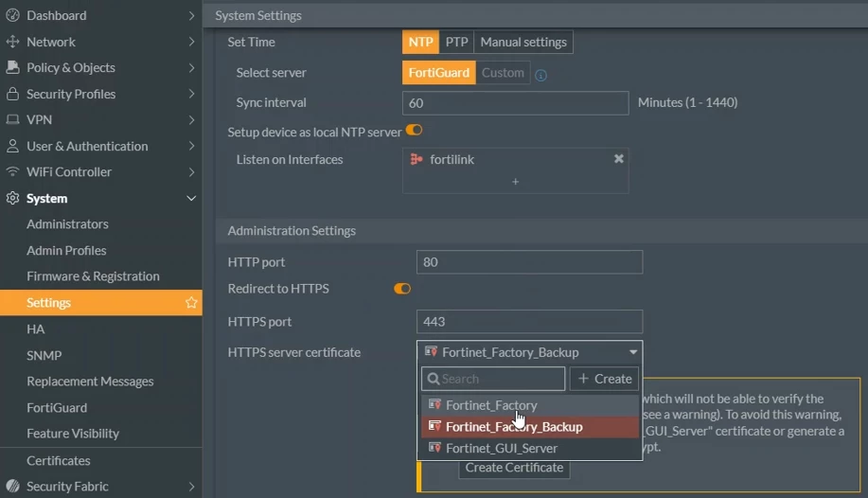This screenshot has height=498, width=868.
Task: Expand the Network menu chevron
Action: point(191,42)
